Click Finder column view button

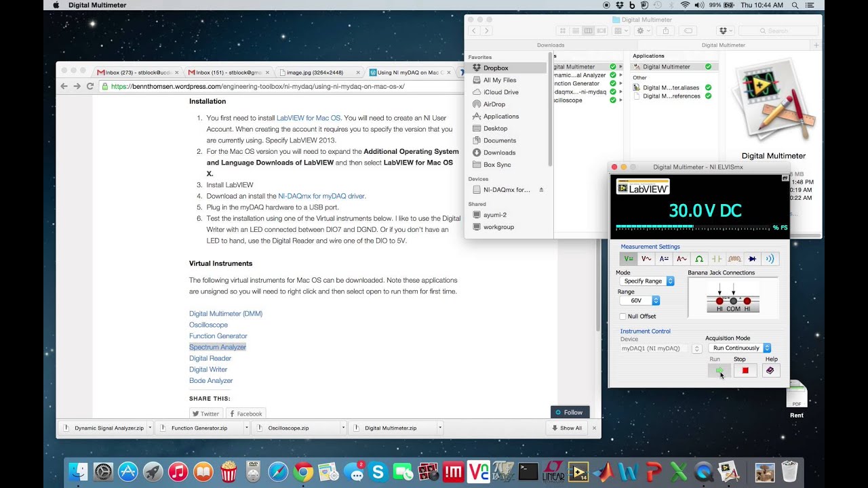588,30
